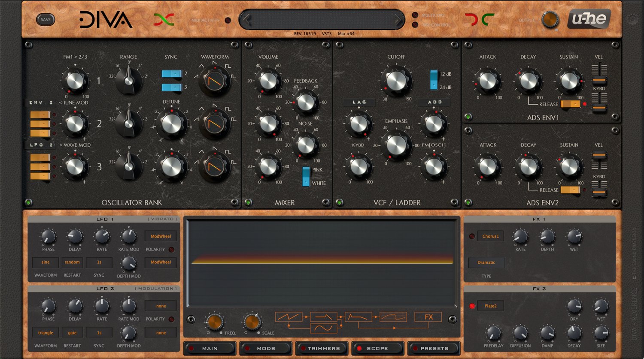Click the red undo arrow icon
This screenshot has width=644, height=359.
[x=471, y=19]
